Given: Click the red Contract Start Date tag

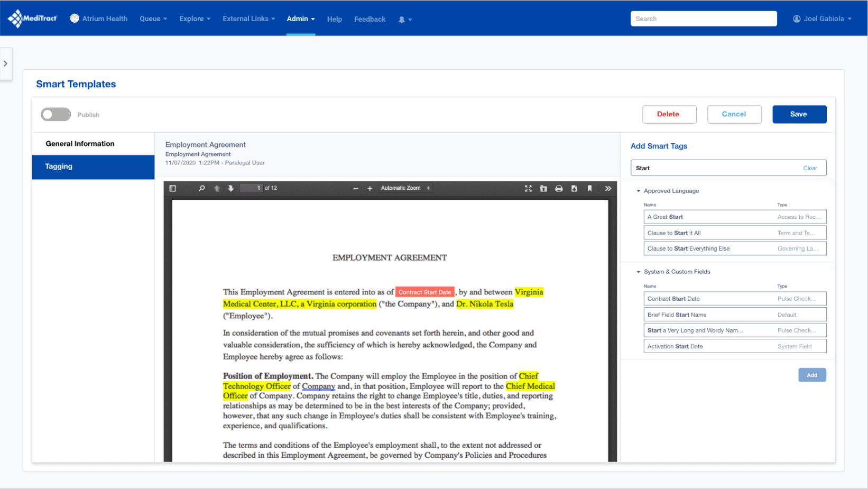Looking at the screenshot, I should (424, 292).
